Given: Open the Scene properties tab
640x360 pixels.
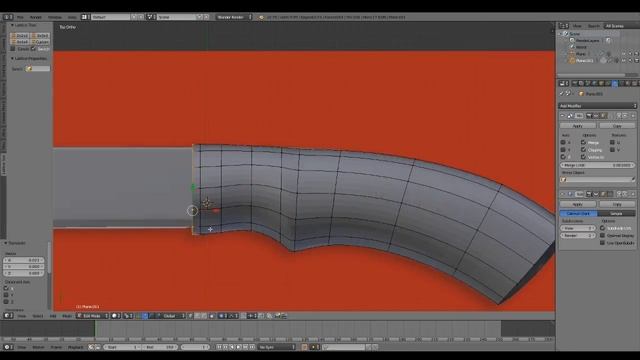Looking at the screenshot, I should [588, 83].
